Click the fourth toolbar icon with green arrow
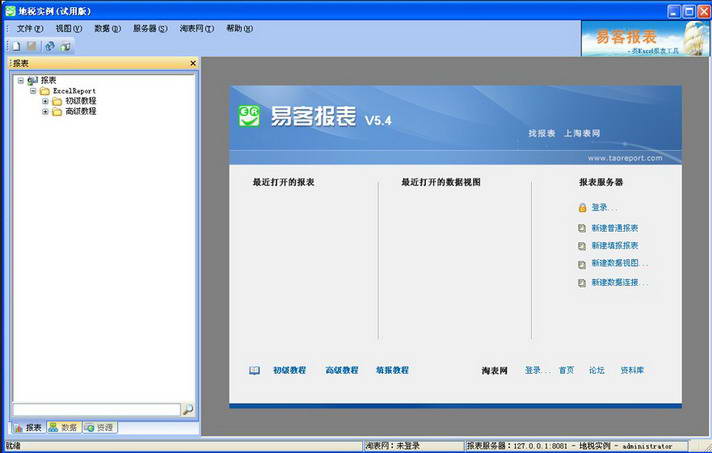Image resolution: width=712 pixels, height=453 pixels. [x=65, y=46]
